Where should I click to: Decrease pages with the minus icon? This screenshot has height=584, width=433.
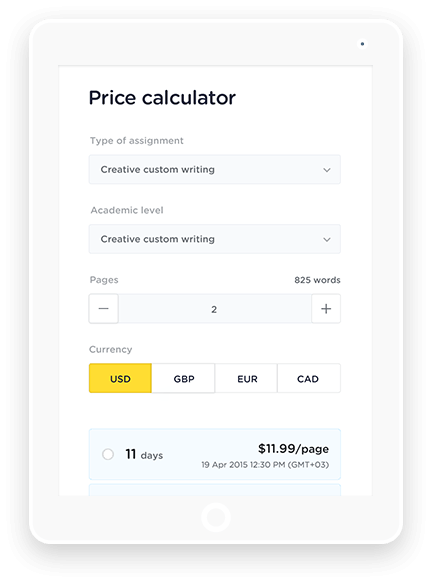(104, 308)
